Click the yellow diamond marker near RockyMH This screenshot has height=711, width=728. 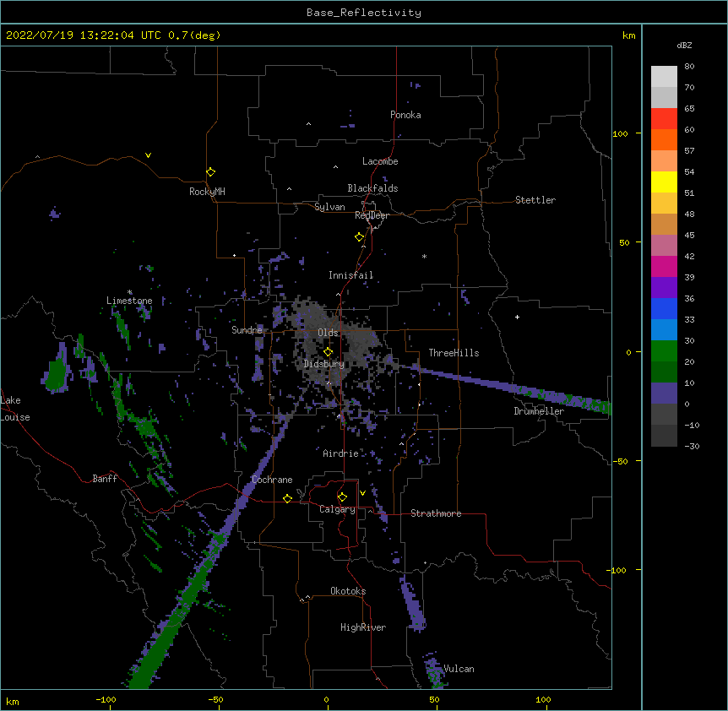tap(210, 172)
